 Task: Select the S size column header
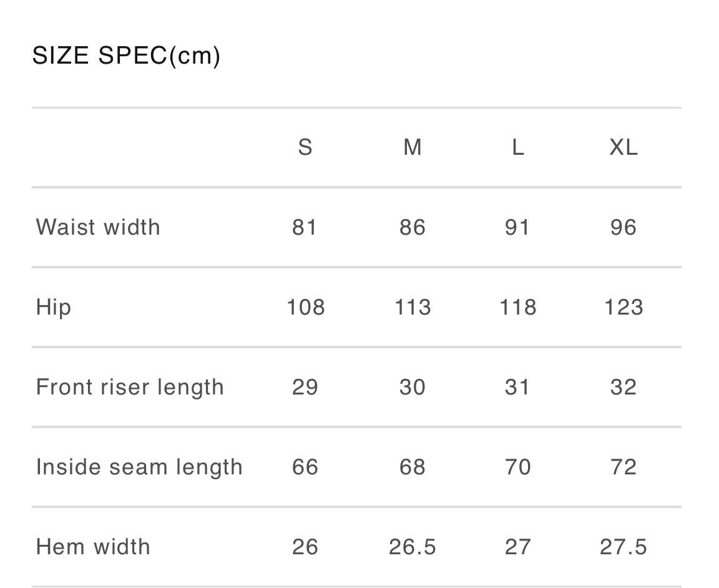point(305,147)
